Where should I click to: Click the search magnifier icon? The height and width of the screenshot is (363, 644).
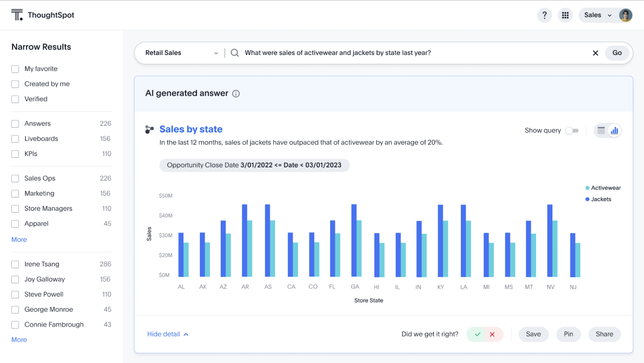[x=235, y=53]
